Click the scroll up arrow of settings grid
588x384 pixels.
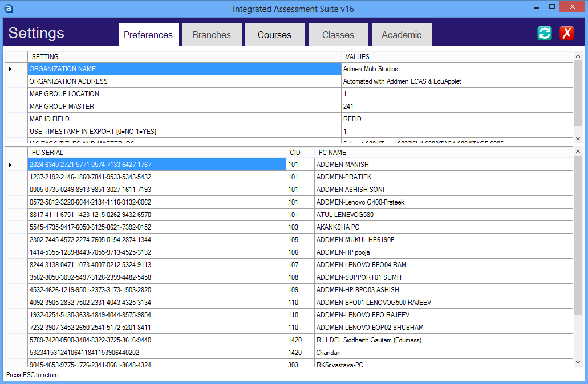click(x=578, y=56)
